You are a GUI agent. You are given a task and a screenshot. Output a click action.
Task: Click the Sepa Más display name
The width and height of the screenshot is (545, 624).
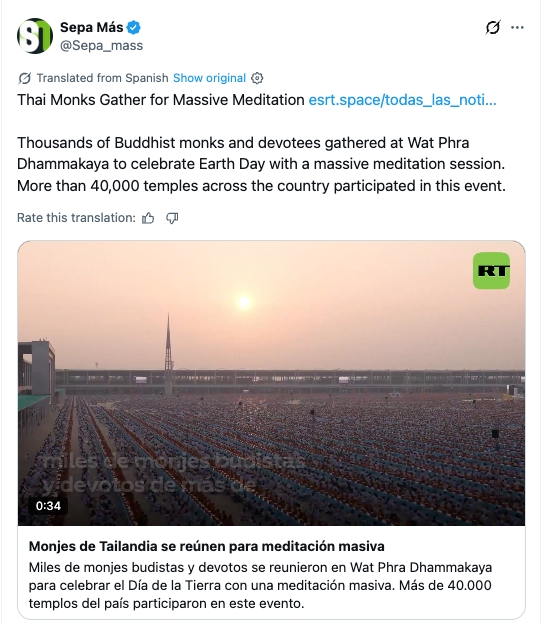click(x=92, y=27)
